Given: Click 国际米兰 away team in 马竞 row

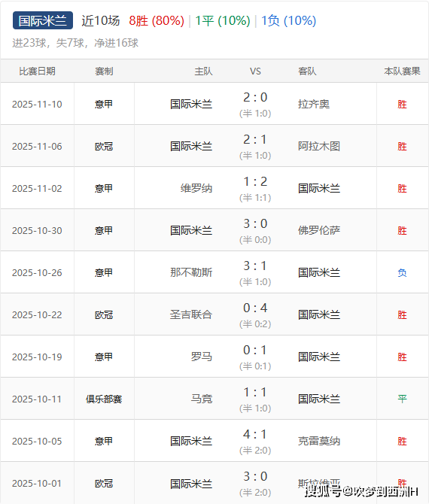Looking at the screenshot, I should point(318,399).
